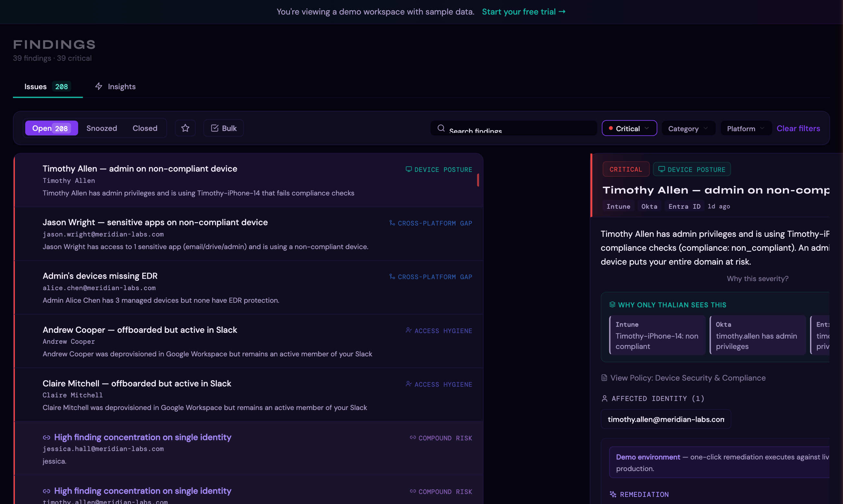Viewport: 843px width, 504px height.
Task: Click sparkle icon beside Remediation heading
Action: (613, 494)
